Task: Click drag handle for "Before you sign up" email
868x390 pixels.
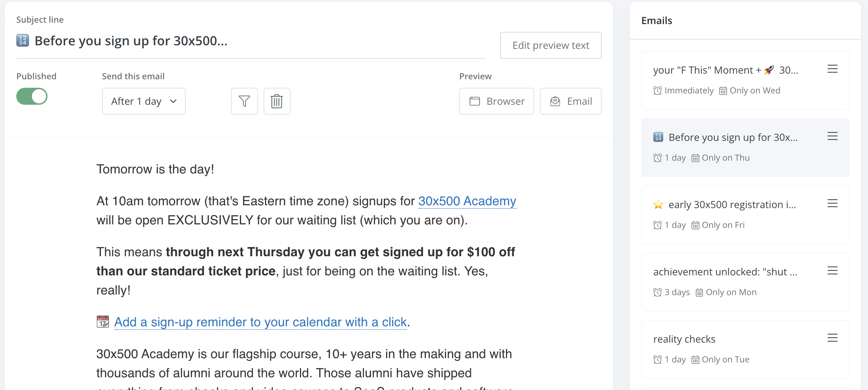Action: coord(832,136)
